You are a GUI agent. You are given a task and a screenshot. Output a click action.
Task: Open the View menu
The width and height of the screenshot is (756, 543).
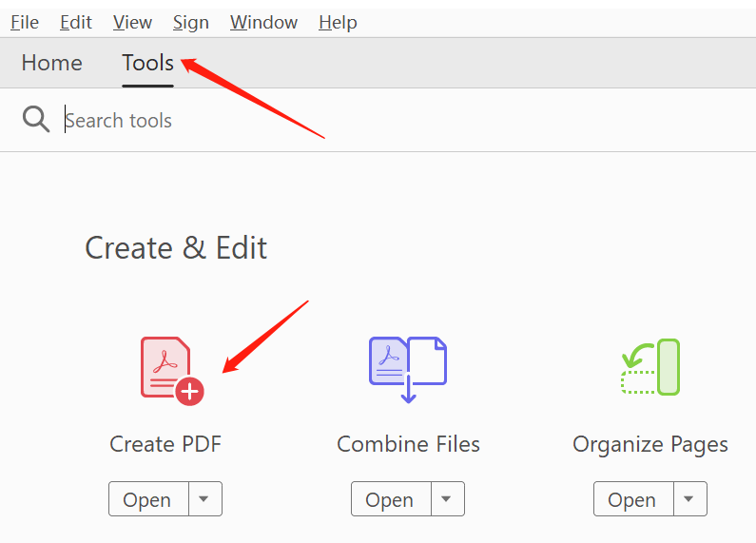pos(132,22)
